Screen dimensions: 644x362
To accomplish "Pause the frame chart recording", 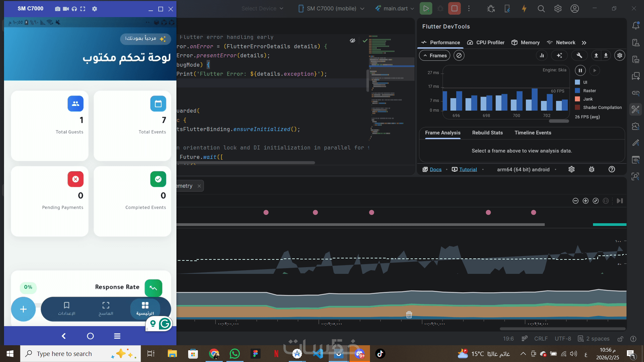I will click(x=580, y=70).
